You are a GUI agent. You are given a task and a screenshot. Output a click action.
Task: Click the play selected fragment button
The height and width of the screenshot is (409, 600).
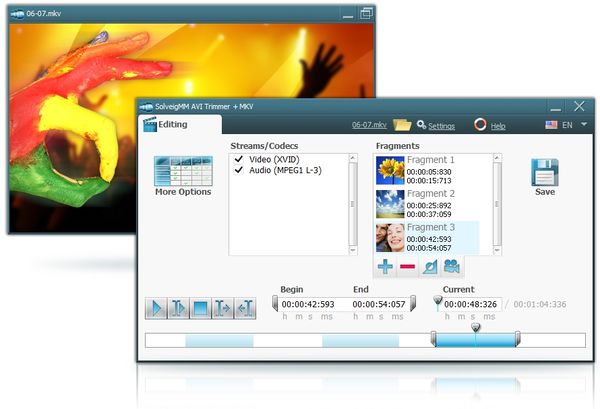click(178, 308)
